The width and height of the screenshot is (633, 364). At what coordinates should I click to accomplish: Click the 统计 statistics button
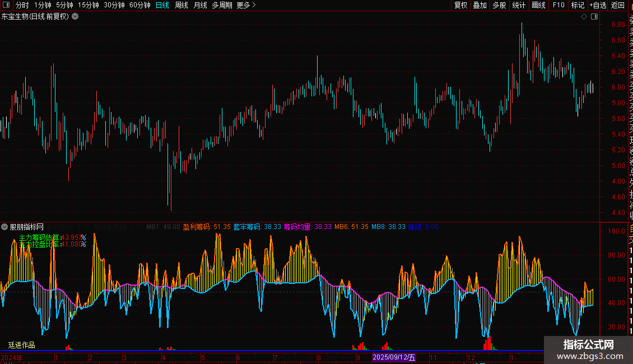tap(519, 5)
